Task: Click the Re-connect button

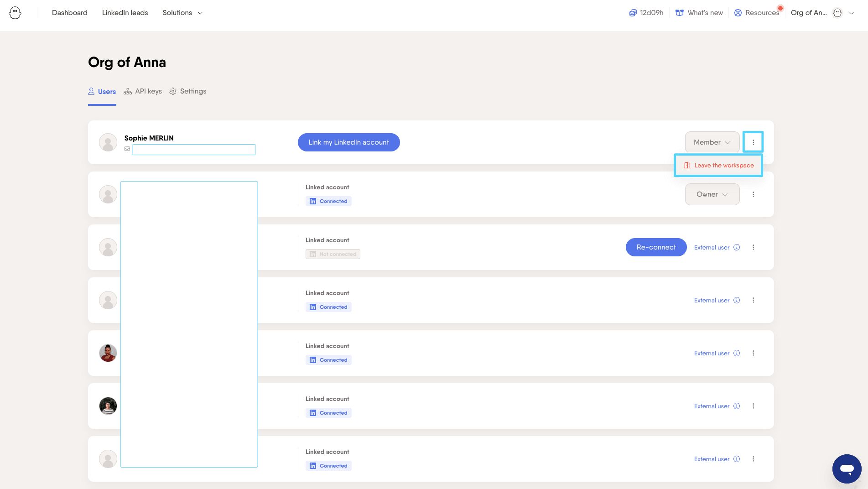Action: point(656,247)
